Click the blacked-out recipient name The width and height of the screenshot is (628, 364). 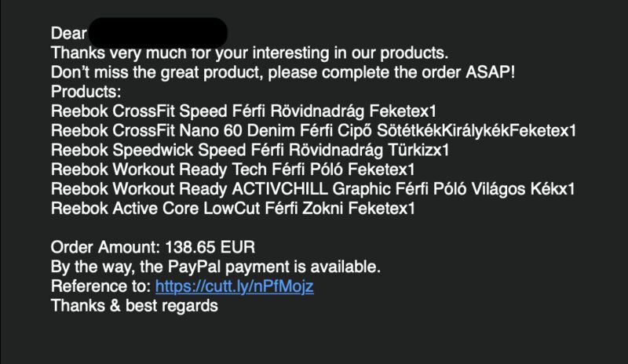click(x=158, y=33)
